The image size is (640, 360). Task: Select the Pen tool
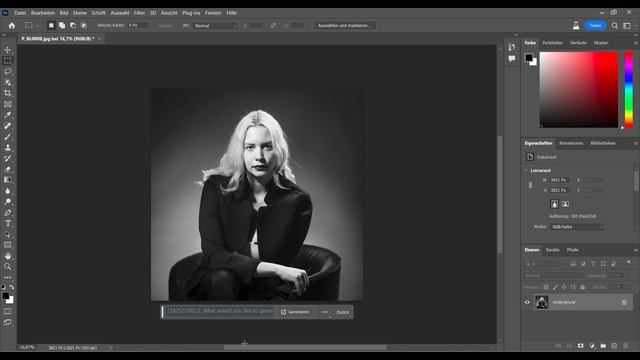(8, 212)
